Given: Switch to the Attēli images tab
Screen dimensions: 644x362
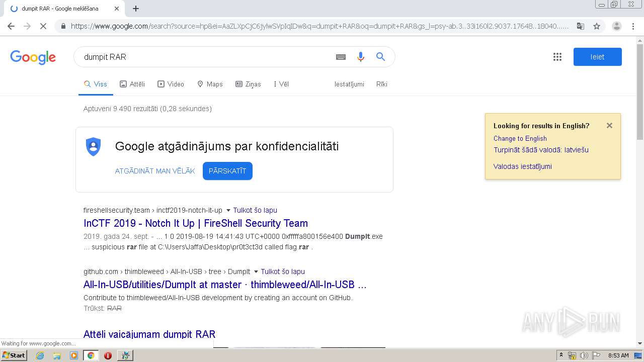Looking at the screenshot, I should tap(132, 84).
